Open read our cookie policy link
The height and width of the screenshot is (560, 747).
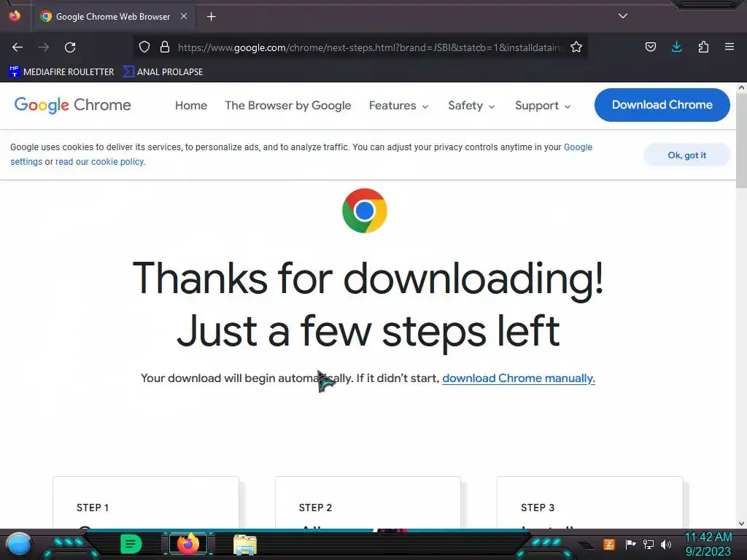(100, 161)
